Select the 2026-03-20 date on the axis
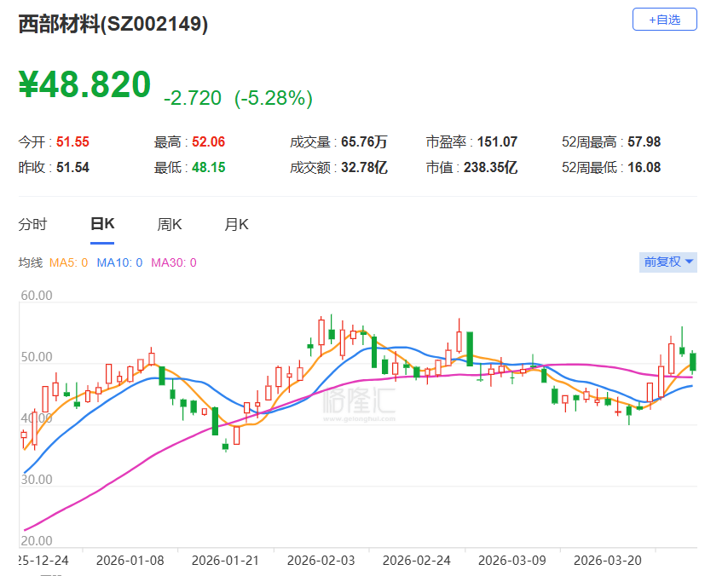728x576 pixels. click(x=608, y=560)
